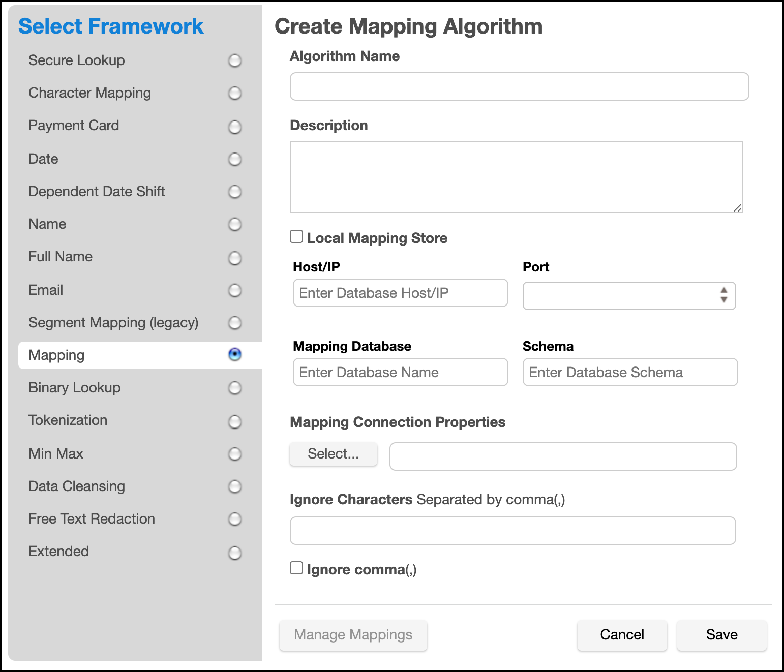Choose the Free Text Redaction radio
Screen dimensions: 784x672
[234, 519]
